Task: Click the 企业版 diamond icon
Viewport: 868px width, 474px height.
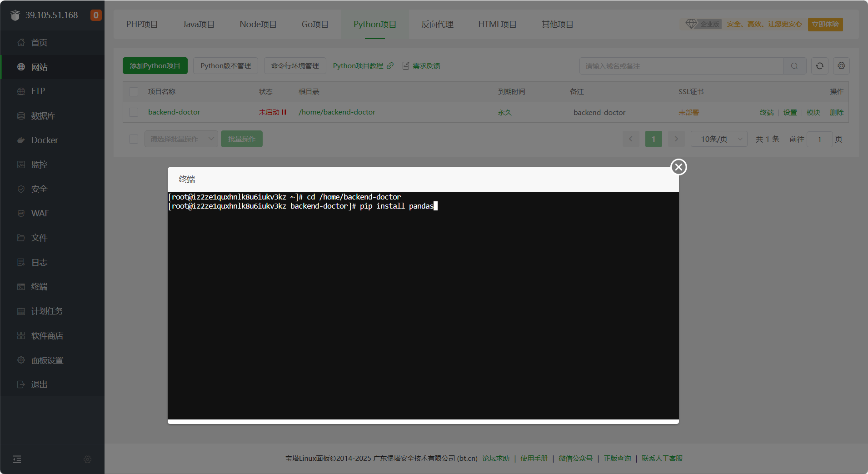Action: [691, 24]
